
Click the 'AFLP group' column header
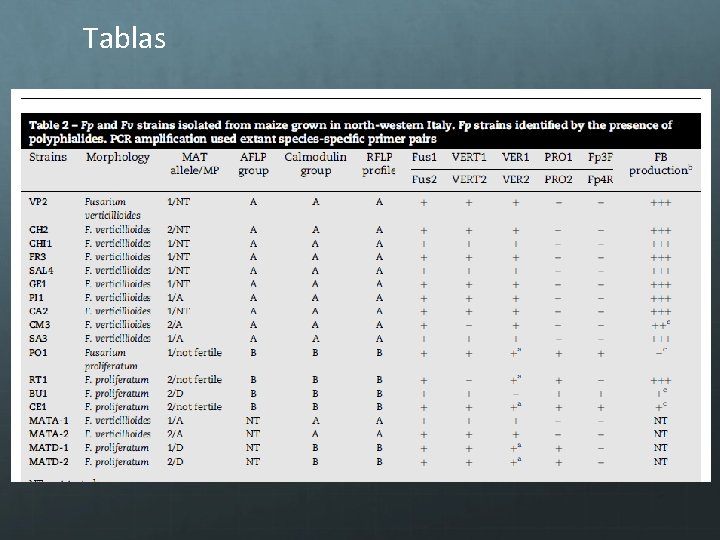253,164
